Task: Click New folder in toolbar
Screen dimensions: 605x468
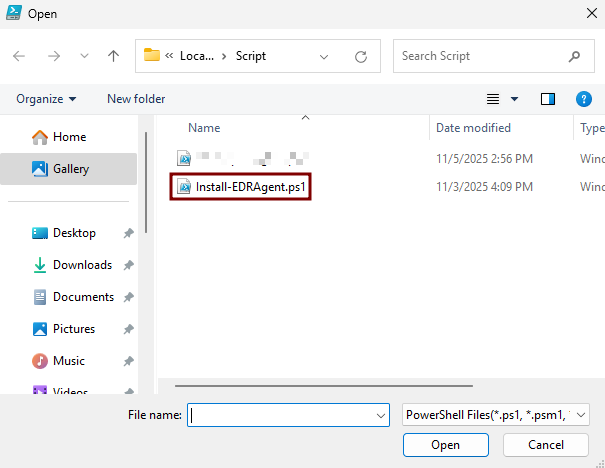Action: [136, 99]
